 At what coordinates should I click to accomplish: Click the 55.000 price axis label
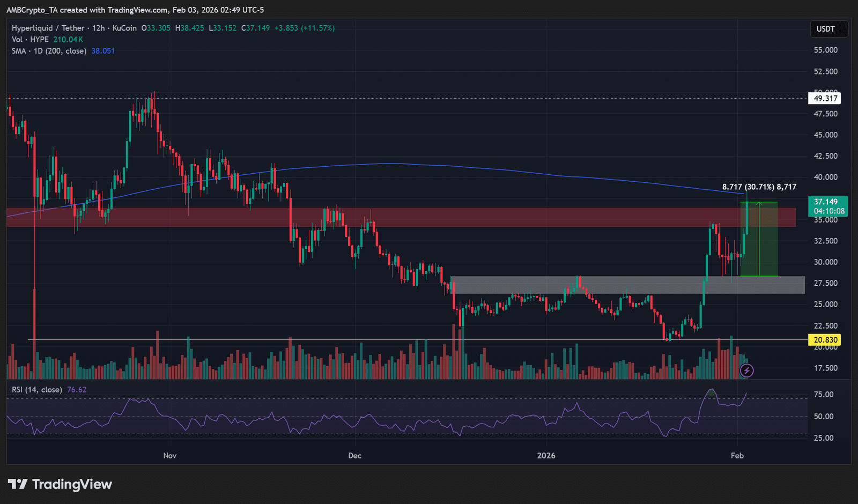[x=825, y=50]
